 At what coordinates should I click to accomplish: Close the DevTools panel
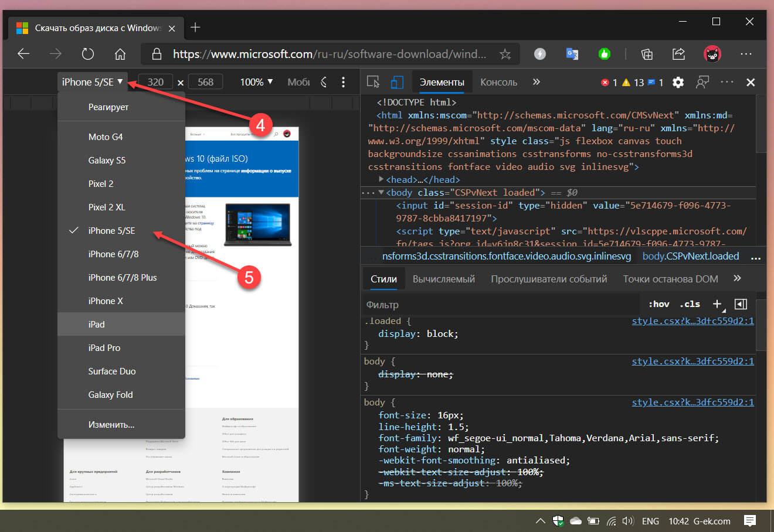click(x=751, y=82)
